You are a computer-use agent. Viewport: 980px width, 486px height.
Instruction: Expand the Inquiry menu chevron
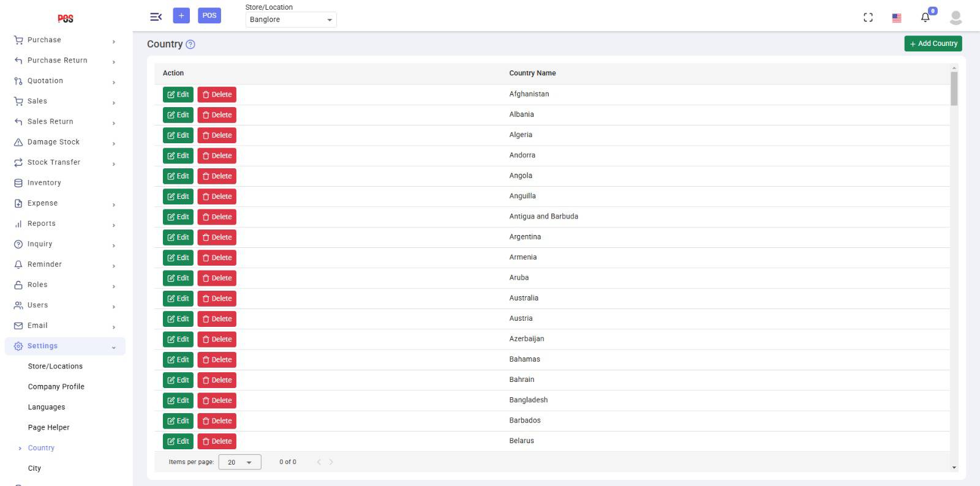[114, 245]
